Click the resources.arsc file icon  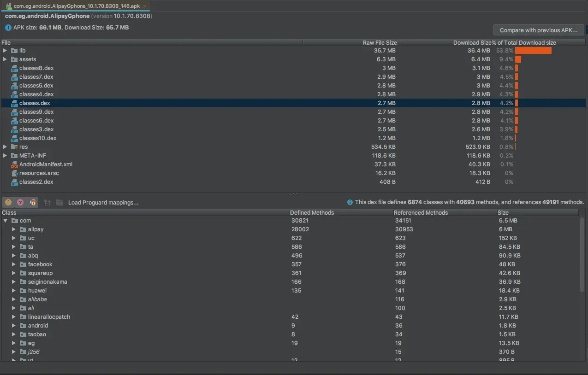[14, 173]
